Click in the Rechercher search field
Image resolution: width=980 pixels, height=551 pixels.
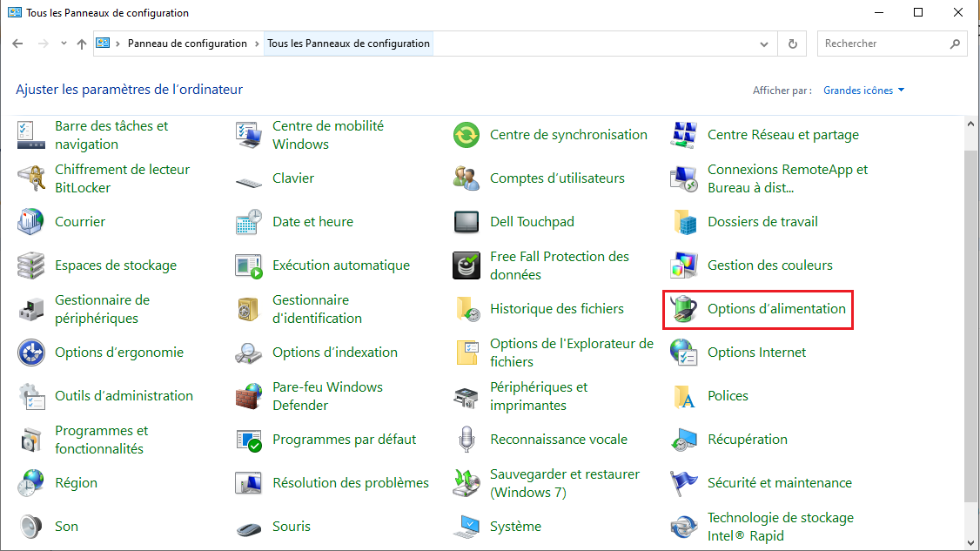[x=883, y=44]
